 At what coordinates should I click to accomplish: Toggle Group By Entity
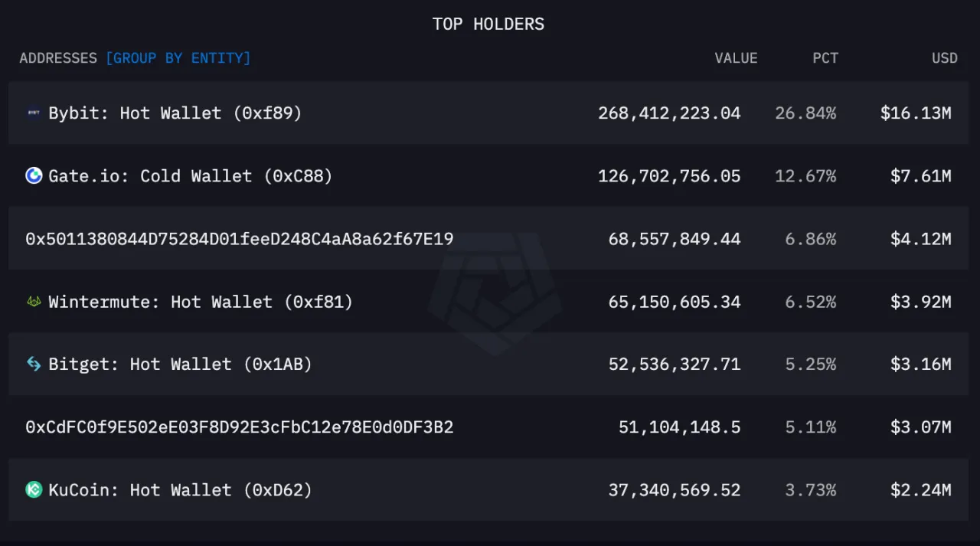(x=178, y=58)
